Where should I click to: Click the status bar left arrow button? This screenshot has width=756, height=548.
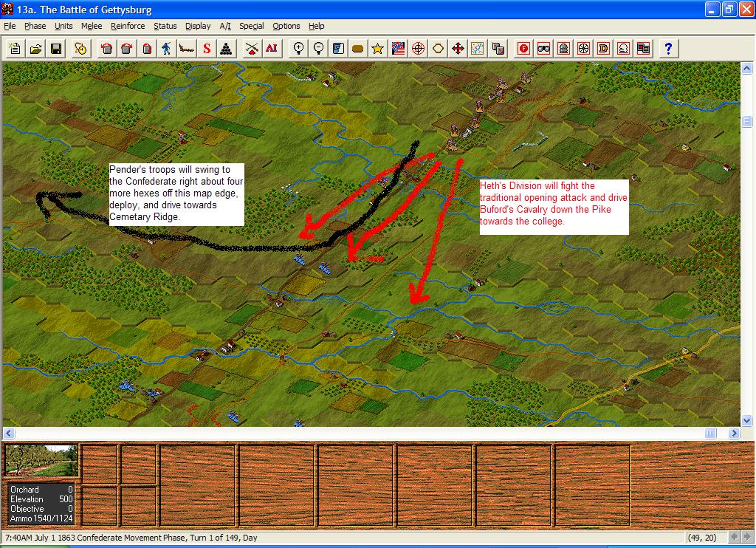[735, 537]
